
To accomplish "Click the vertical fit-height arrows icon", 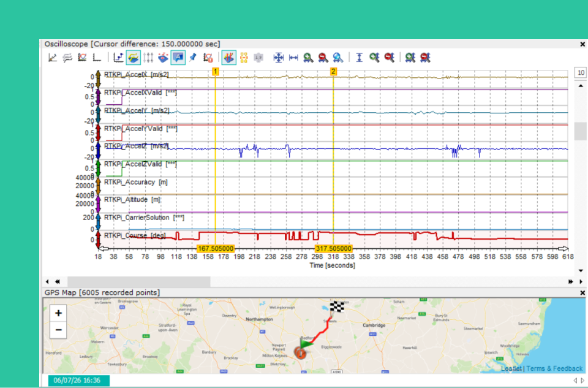I will 360,58.
